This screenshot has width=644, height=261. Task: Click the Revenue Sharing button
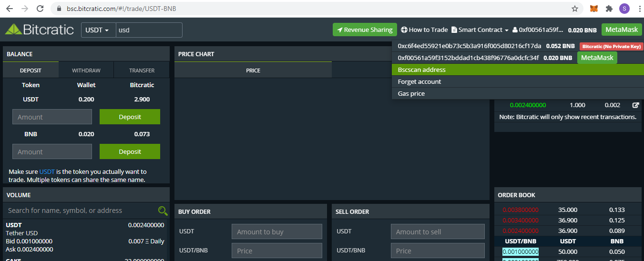365,30
